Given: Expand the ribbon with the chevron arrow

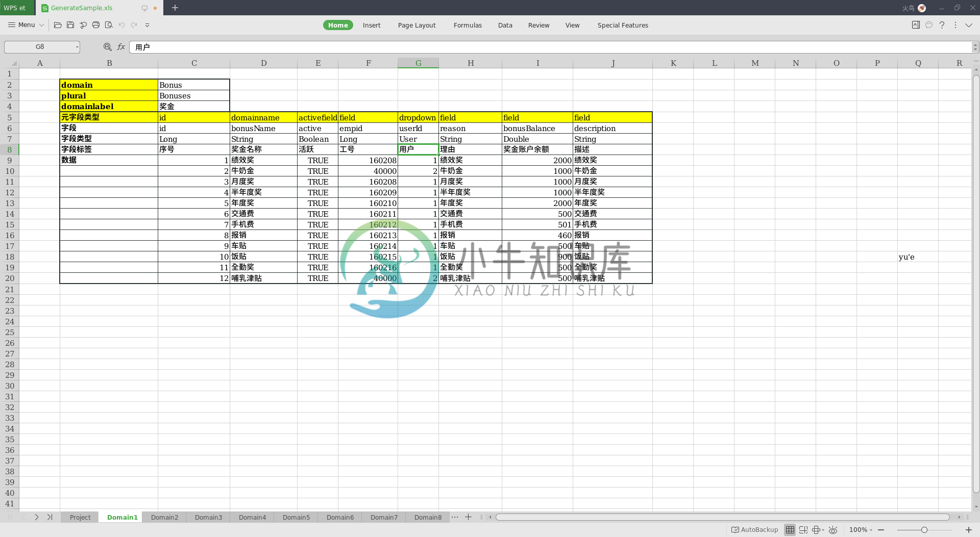Looking at the screenshot, I should (x=968, y=25).
